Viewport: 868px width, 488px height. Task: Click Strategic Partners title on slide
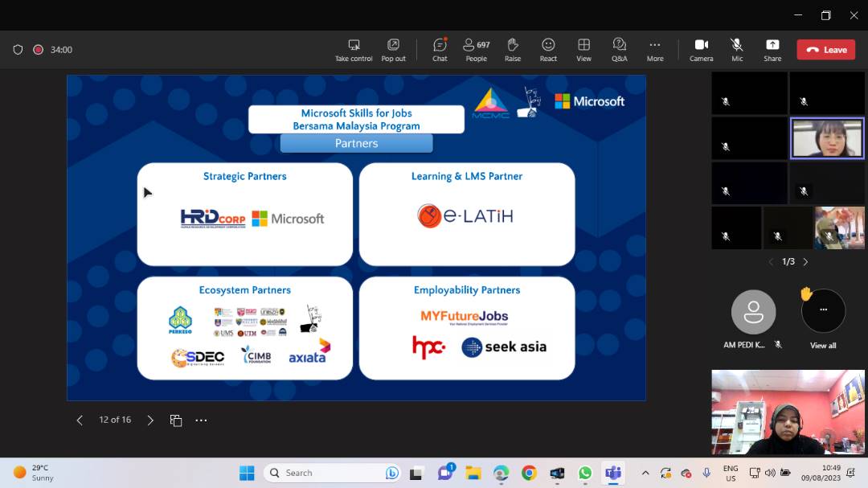coord(244,176)
